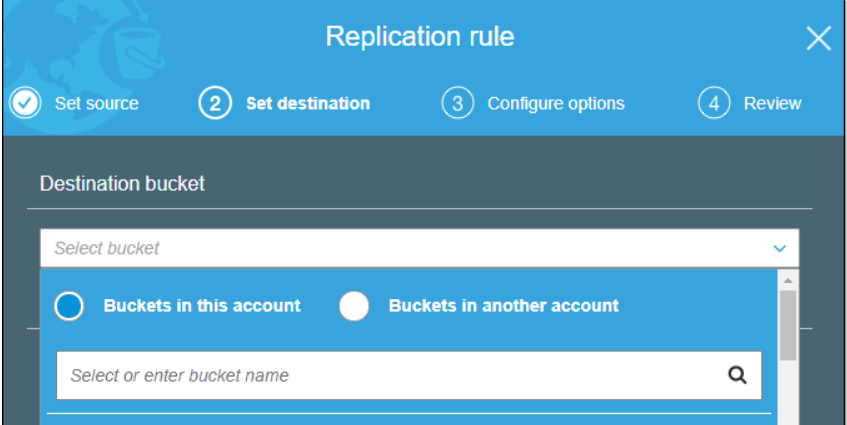The height and width of the screenshot is (425, 847).
Task: Click the Select bucket chevron arrow
Action: [x=780, y=248]
